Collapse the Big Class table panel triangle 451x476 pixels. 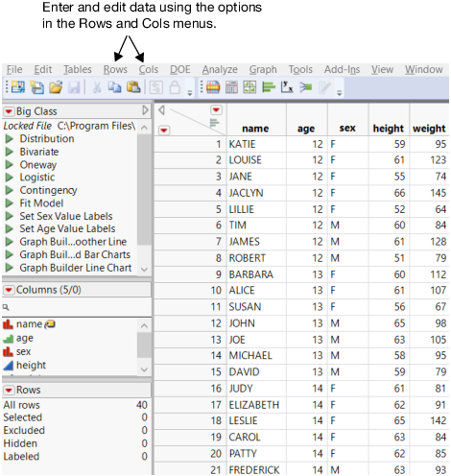(145, 110)
